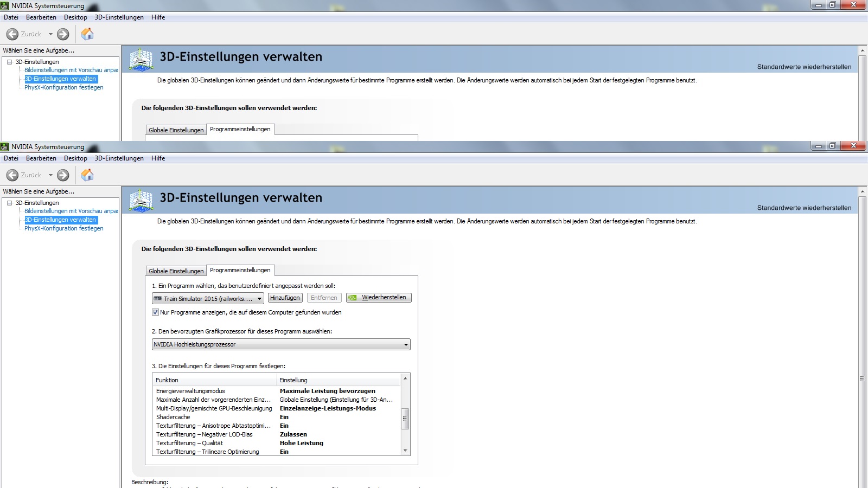Open the Datei menu in the lower window
This screenshot has height=488, width=868.
pyautogui.click(x=11, y=158)
